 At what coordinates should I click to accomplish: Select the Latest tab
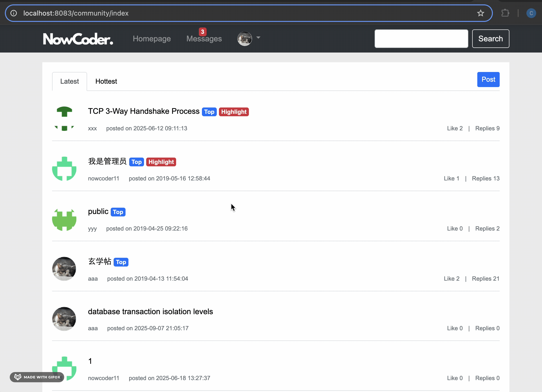[x=70, y=81]
